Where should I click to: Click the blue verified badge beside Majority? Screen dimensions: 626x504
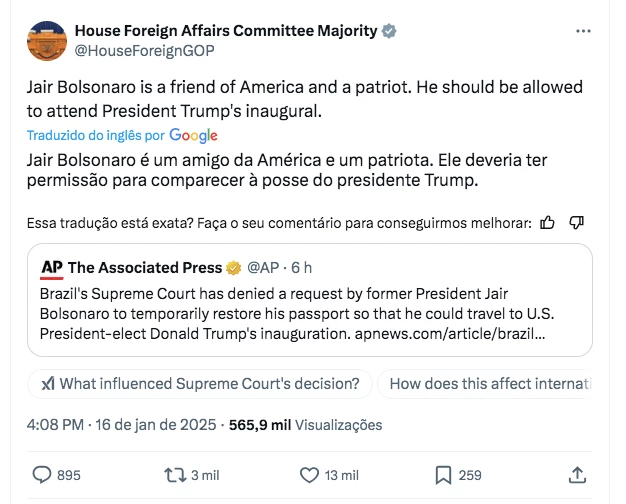coord(389,31)
